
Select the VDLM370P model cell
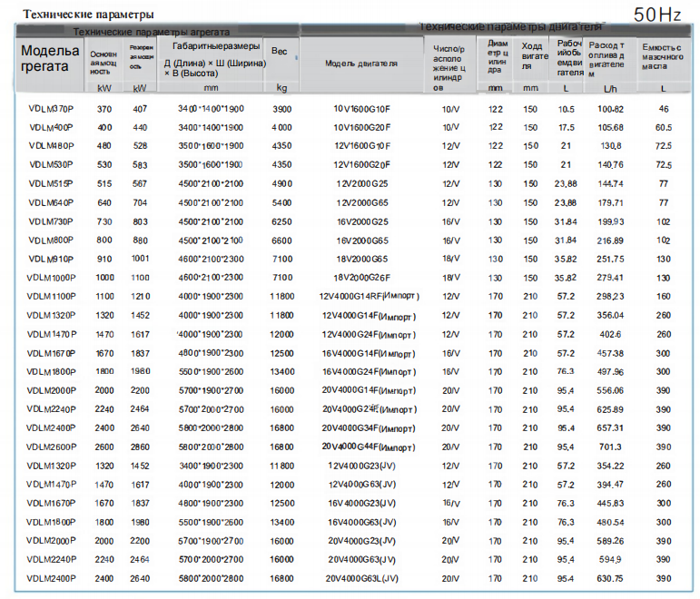51,108
